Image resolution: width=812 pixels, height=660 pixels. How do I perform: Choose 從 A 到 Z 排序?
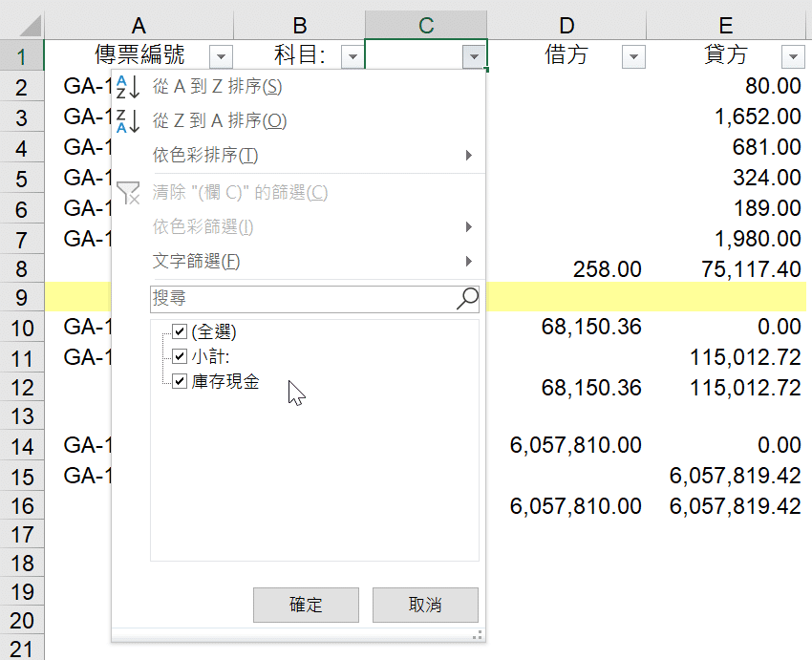coord(299,87)
